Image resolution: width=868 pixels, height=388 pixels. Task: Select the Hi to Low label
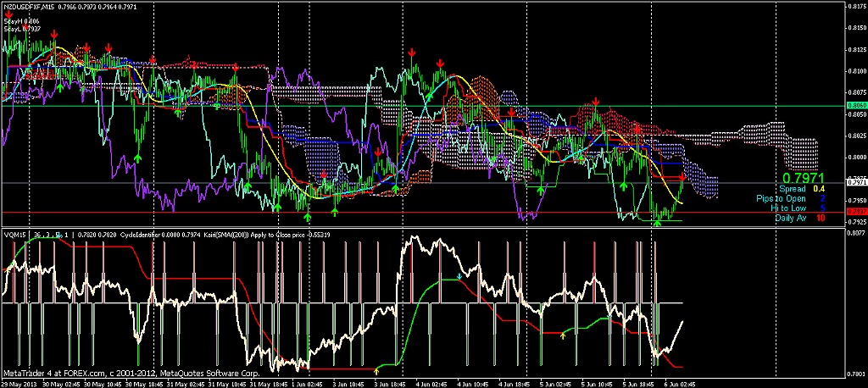[789, 208]
